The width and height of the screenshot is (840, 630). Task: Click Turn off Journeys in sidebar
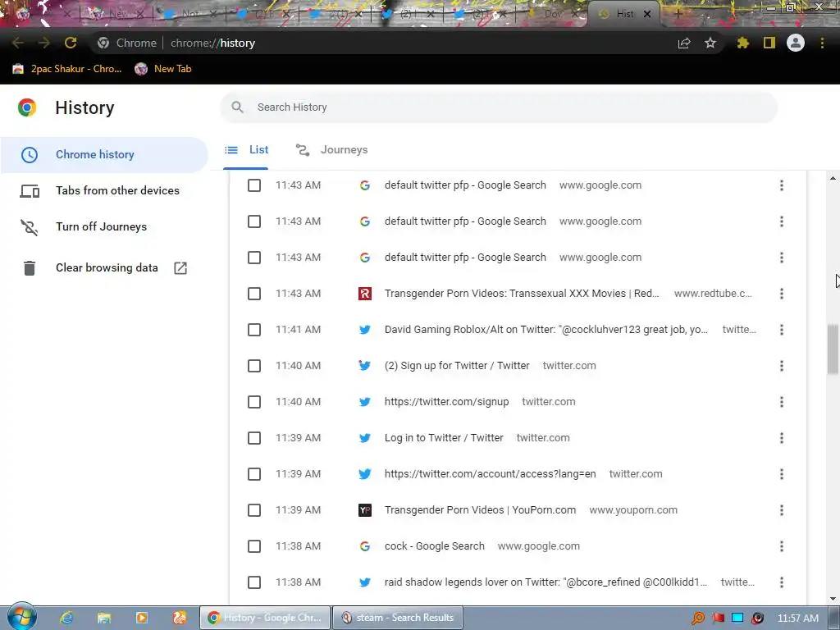(104, 227)
